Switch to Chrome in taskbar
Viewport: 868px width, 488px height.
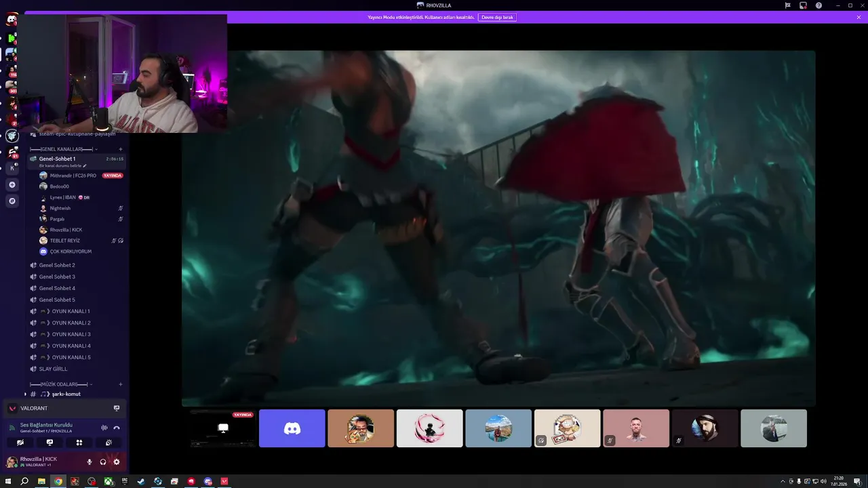coord(58,481)
